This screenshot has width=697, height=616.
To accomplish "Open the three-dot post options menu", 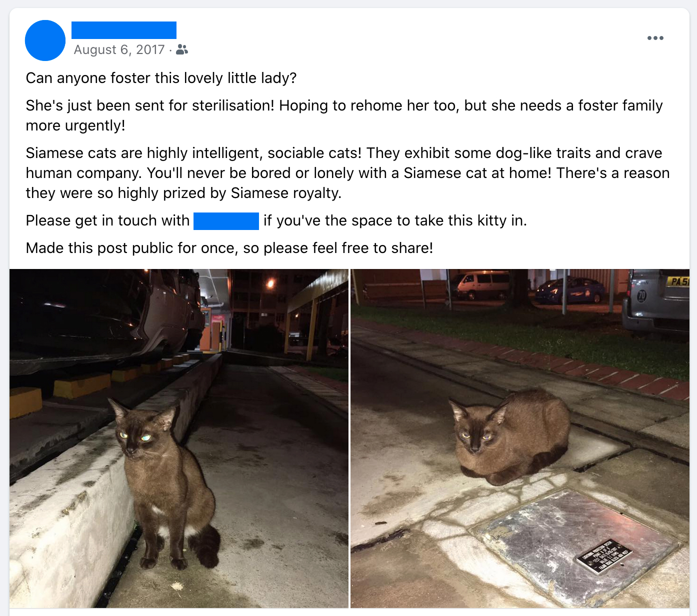I will (655, 38).
